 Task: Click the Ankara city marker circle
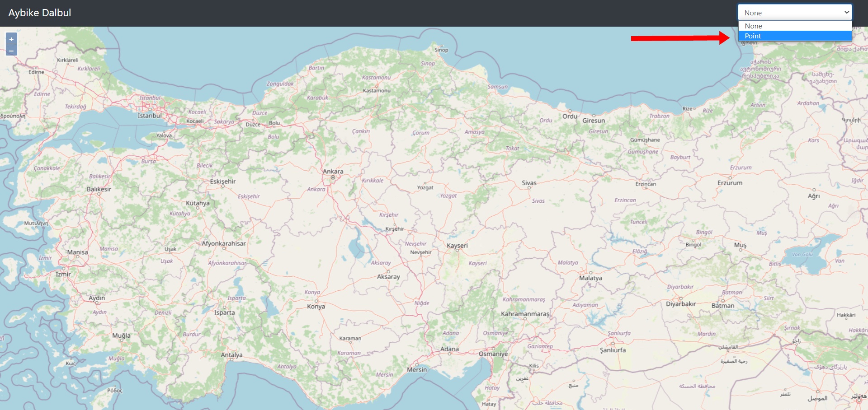coord(333,177)
